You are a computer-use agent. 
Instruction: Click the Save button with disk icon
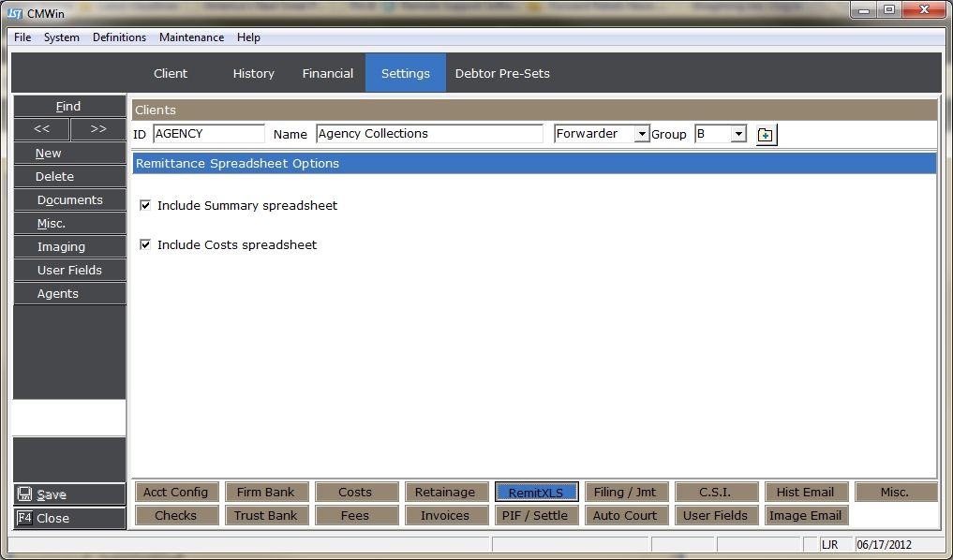click(69, 494)
